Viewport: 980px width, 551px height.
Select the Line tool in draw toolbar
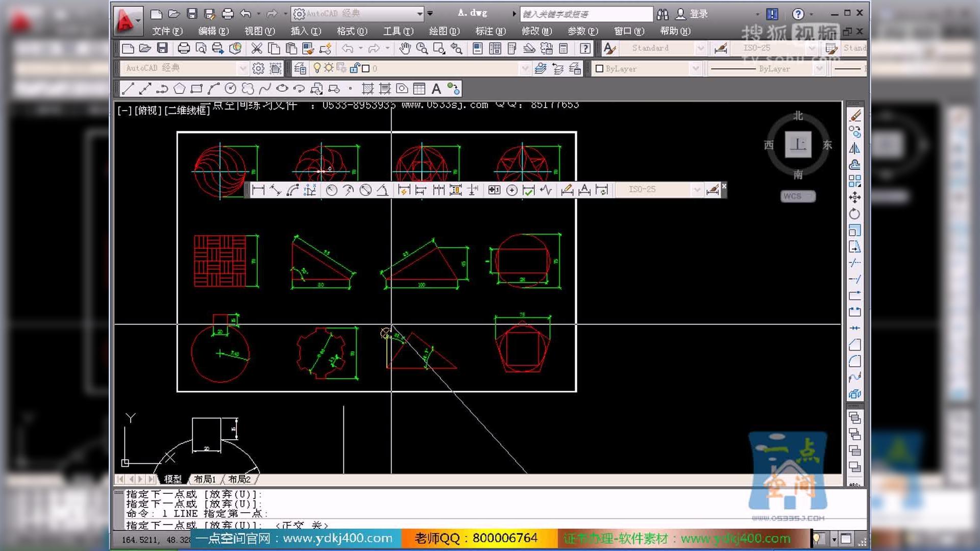128,89
